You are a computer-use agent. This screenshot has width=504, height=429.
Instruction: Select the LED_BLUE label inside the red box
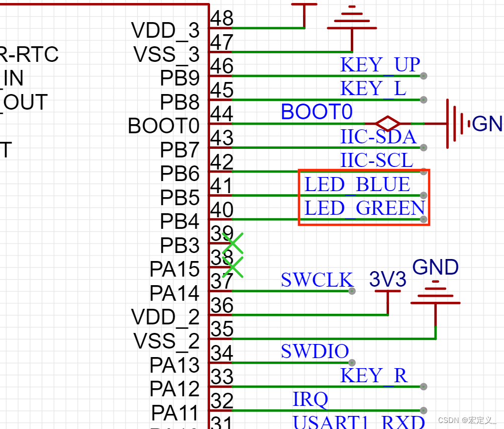tap(357, 184)
